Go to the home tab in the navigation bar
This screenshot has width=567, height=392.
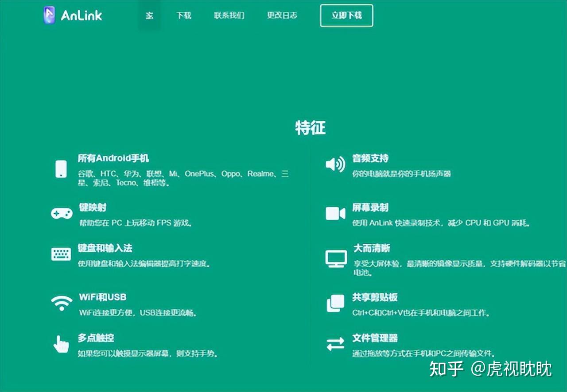click(150, 15)
